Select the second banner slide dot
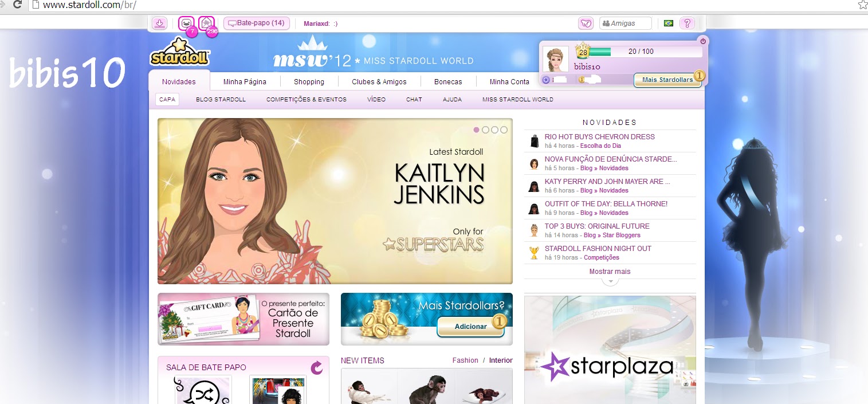Image resolution: width=868 pixels, height=404 pixels. tap(485, 130)
